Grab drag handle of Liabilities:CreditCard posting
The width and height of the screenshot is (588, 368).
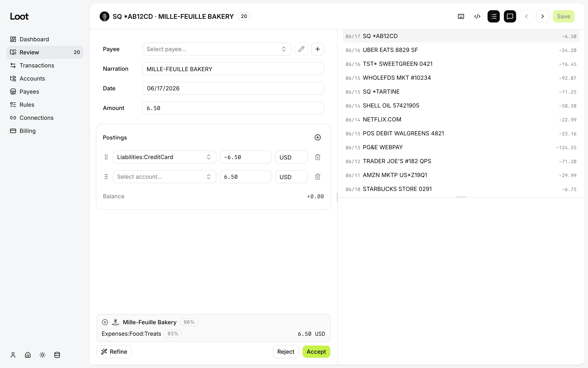[x=106, y=157]
